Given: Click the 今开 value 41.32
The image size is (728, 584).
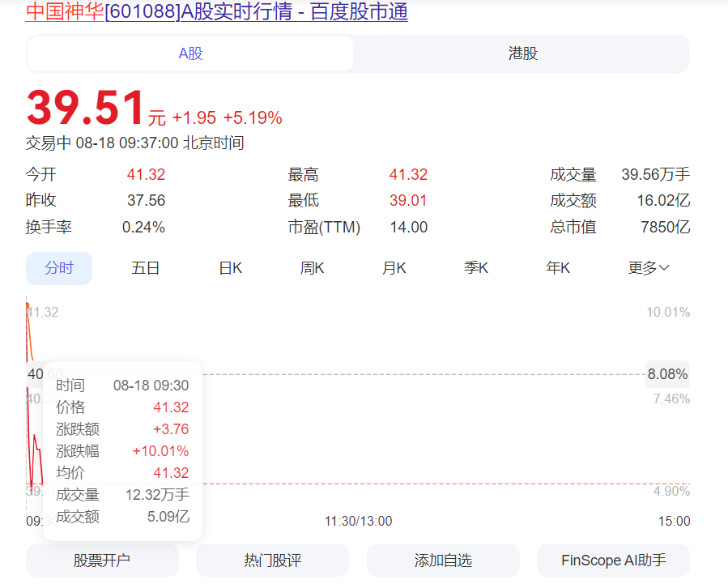Looking at the screenshot, I should click(146, 174).
